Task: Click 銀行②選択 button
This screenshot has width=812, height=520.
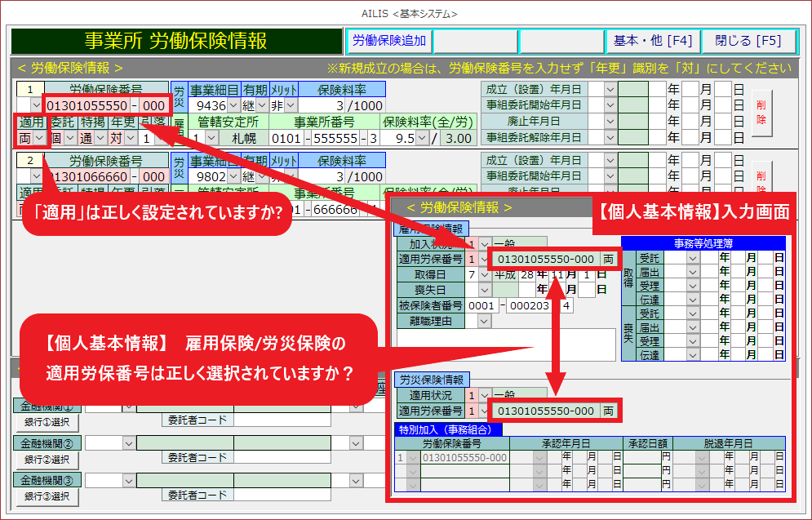Action: click(47, 459)
